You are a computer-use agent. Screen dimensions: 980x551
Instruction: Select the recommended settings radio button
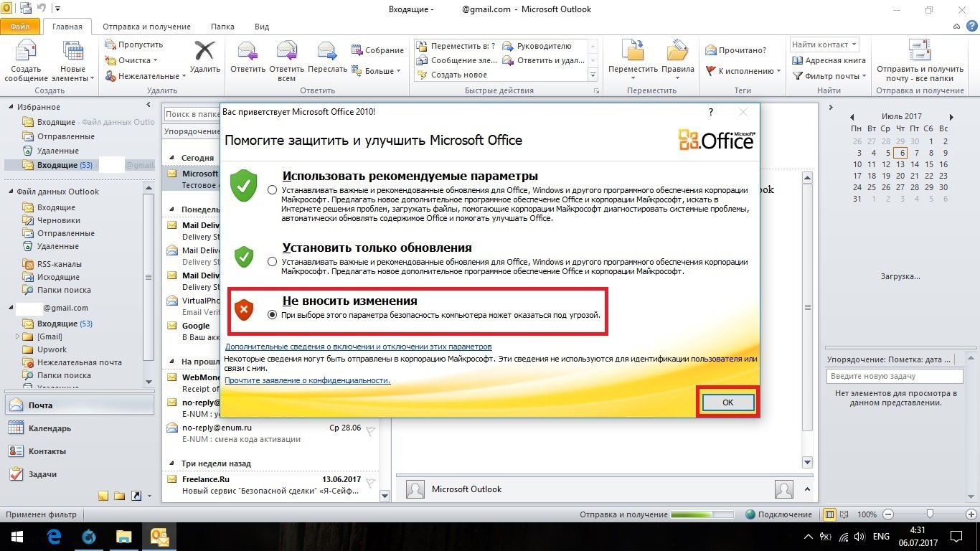point(272,190)
